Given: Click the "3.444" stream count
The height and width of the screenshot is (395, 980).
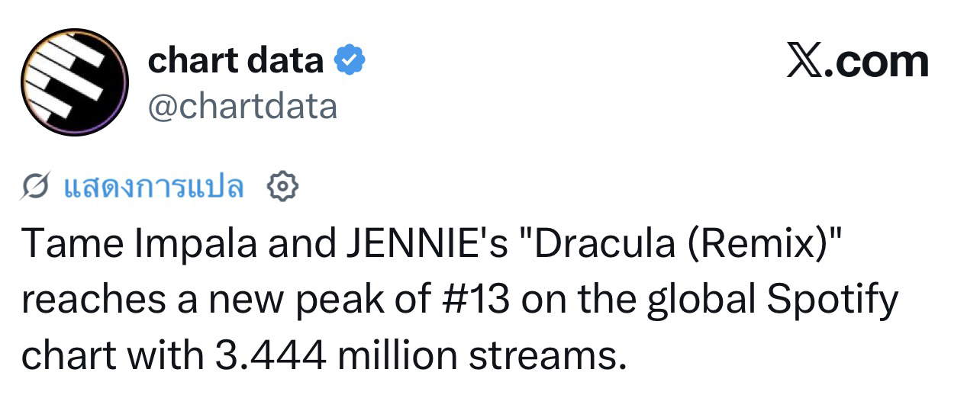Looking at the screenshot, I should 264,355.
